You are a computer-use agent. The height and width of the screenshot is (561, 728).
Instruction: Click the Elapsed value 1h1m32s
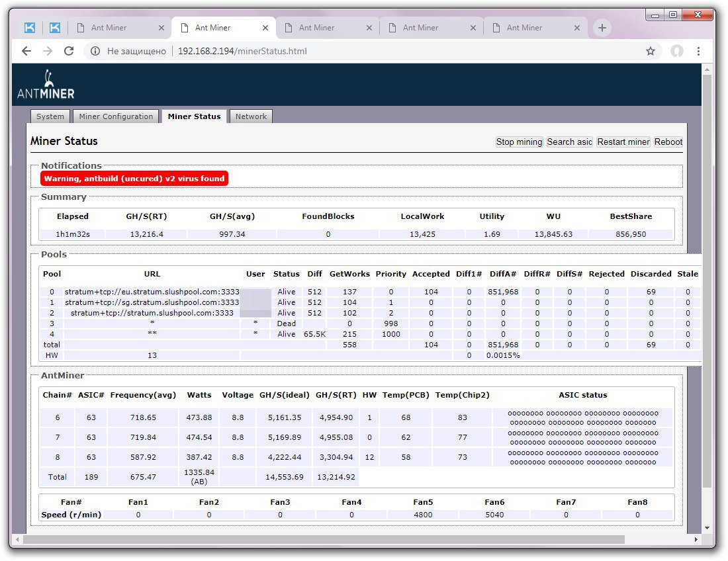coord(72,234)
